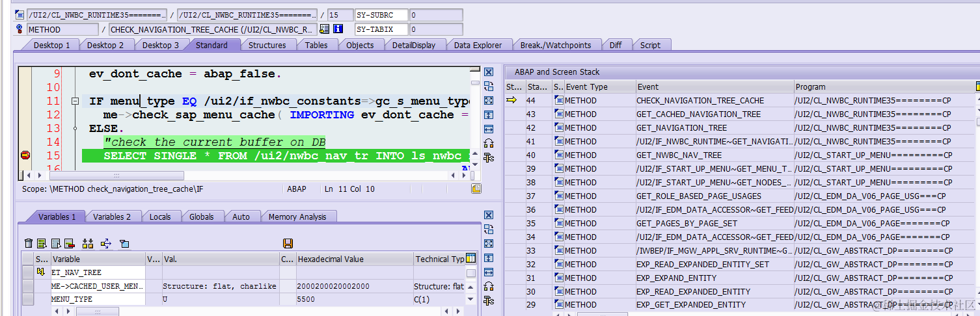980x316 pixels.
Task: Click the program icon left of the top path field
Action: 20,14
